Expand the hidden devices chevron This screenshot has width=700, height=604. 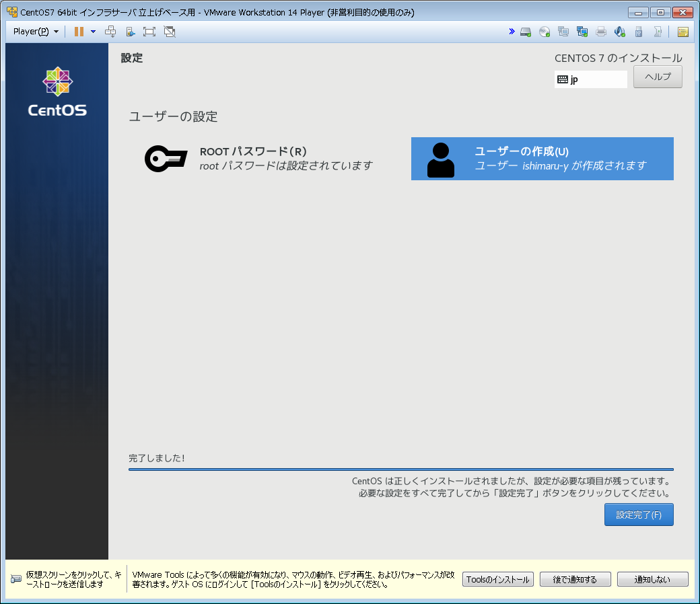point(512,31)
